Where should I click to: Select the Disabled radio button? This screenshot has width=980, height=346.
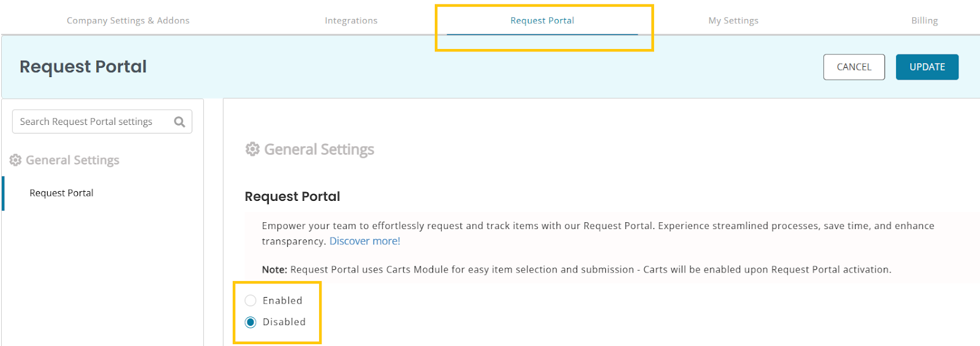pos(251,322)
